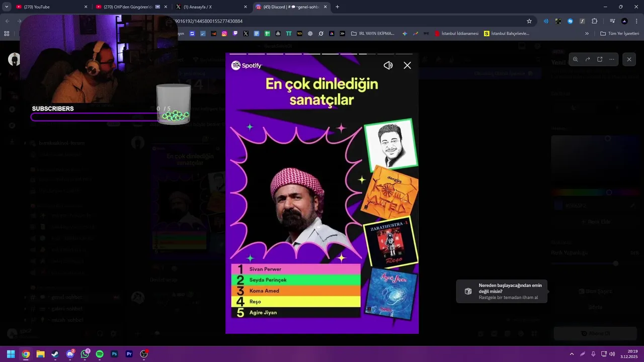Open Discord from the taskbar

pyautogui.click(x=70, y=354)
